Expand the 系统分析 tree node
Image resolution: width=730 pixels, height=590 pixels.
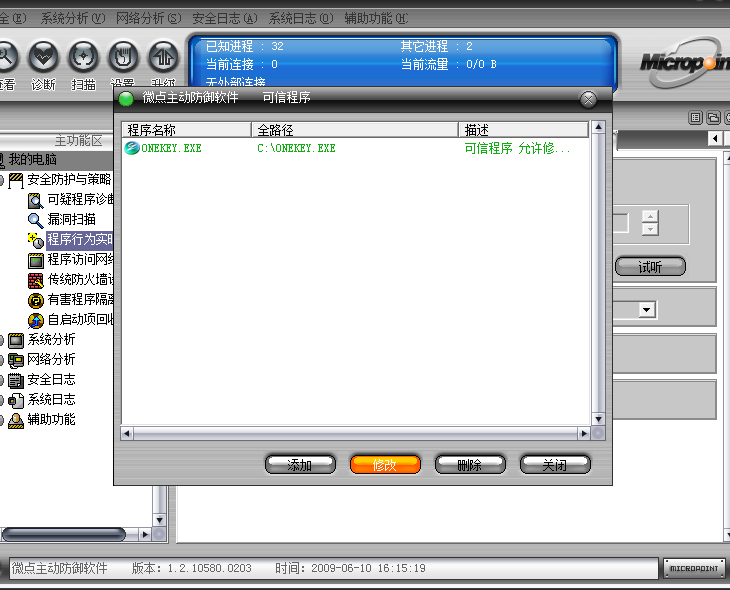2,340
